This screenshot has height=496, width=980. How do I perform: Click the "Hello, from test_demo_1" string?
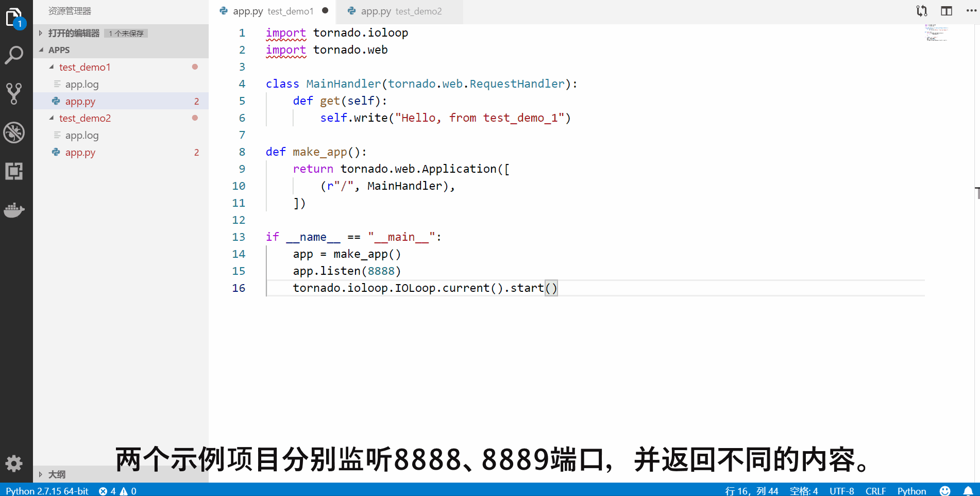point(479,118)
